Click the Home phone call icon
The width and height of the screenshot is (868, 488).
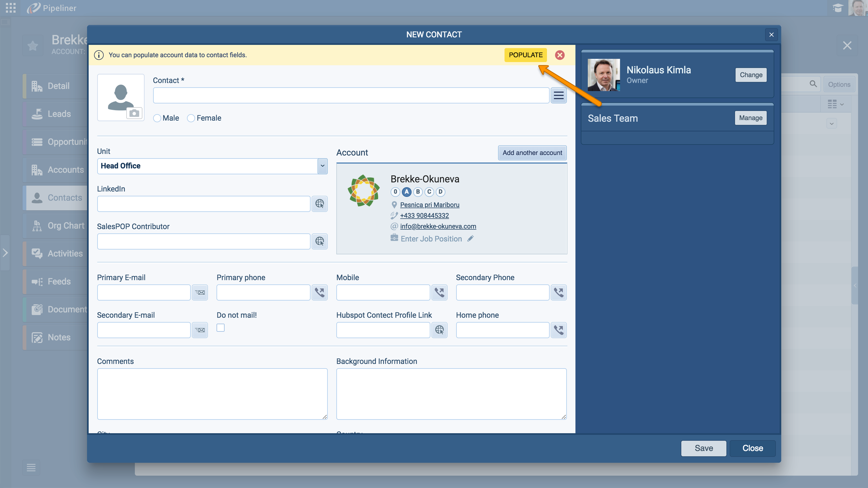(558, 330)
